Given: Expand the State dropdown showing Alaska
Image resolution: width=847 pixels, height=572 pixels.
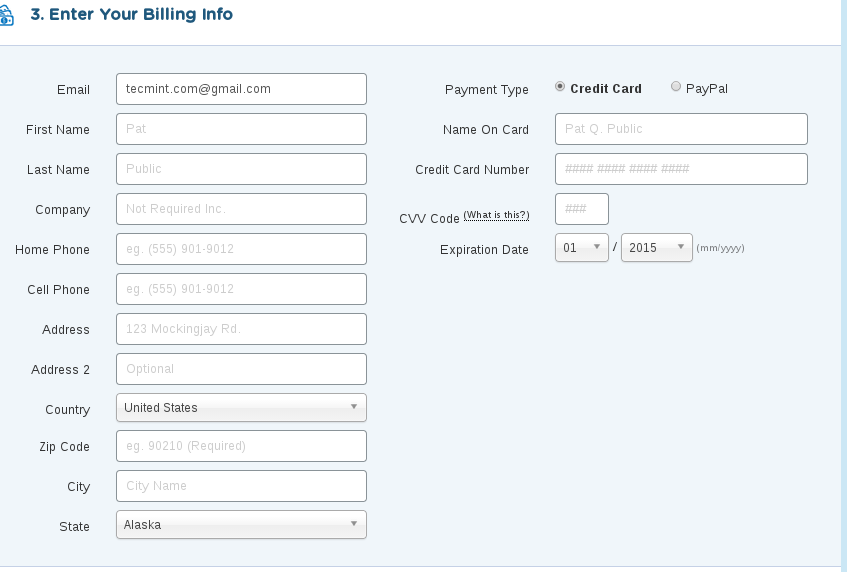Looking at the screenshot, I should (x=241, y=525).
